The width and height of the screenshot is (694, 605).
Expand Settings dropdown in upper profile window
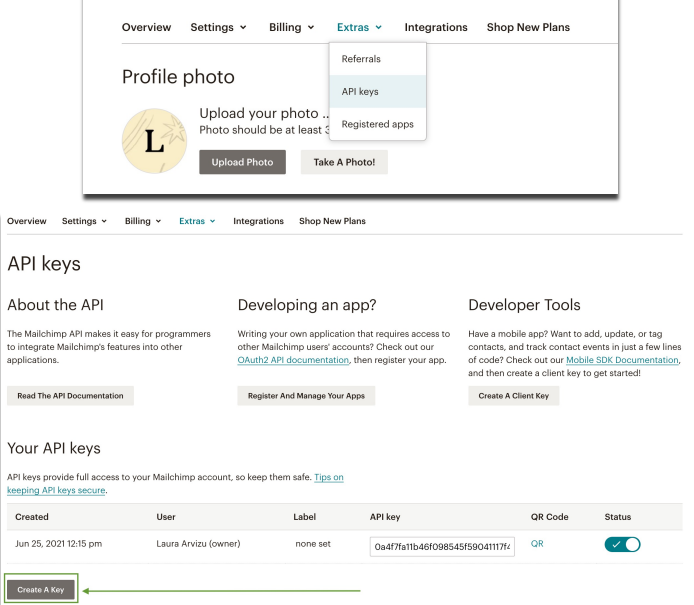coord(218,27)
